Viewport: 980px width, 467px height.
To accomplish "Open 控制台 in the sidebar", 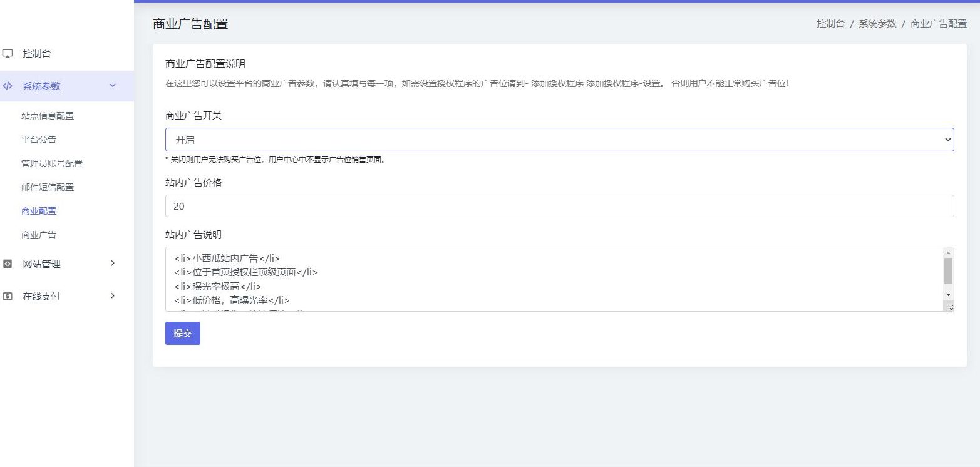I will [37, 54].
